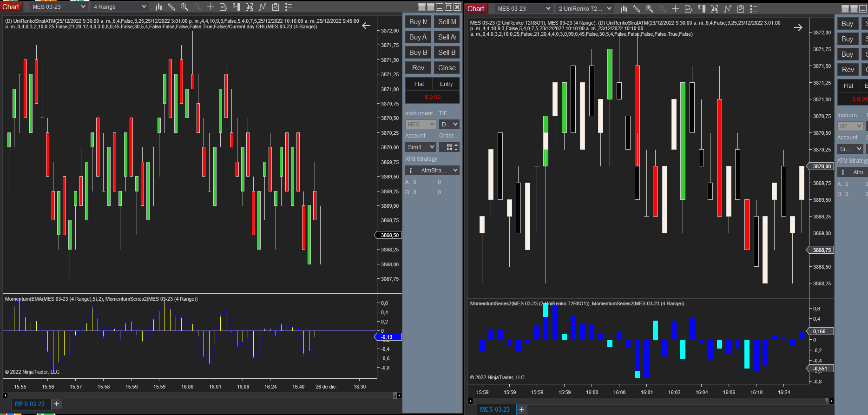
Task: Click 0,166 momentum marker on right axis
Action: 820,331
